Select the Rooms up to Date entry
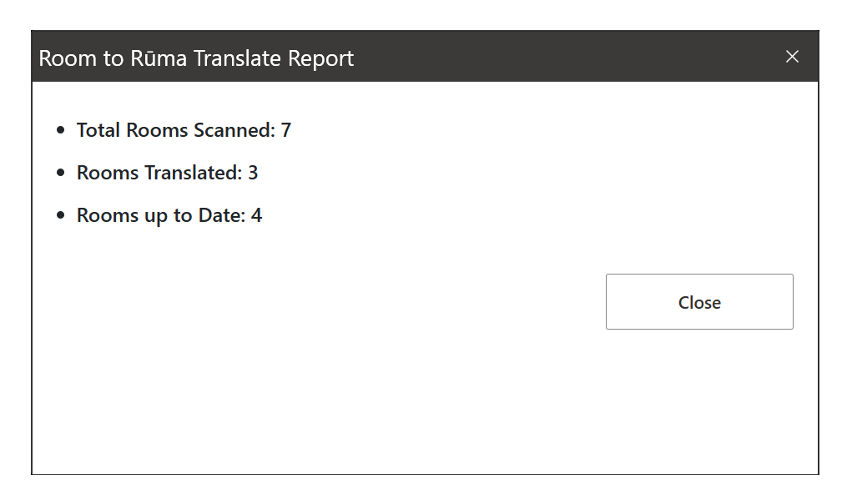This screenshot has height=504, width=847. tap(169, 214)
